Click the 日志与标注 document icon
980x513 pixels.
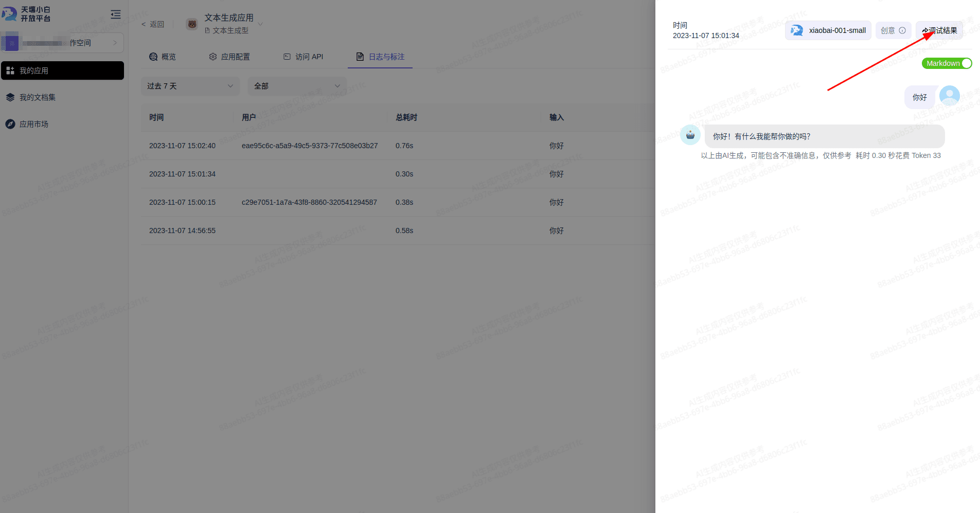click(x=360, y=57)
